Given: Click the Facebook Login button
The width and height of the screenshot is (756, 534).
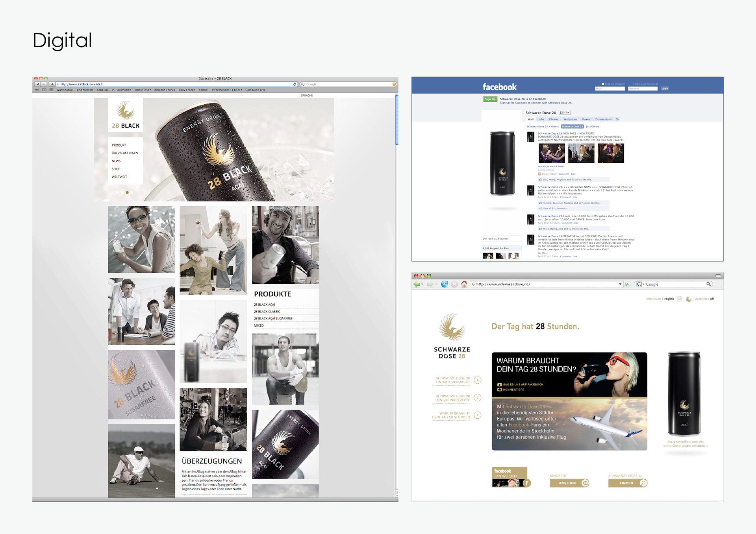Looking at the screenshot, I should 665,89.
